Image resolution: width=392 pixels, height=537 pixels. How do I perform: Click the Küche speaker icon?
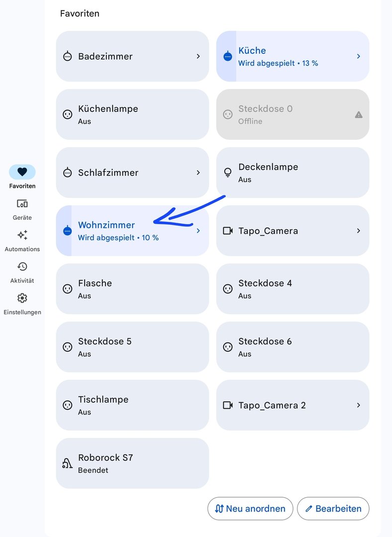[228, 56]
